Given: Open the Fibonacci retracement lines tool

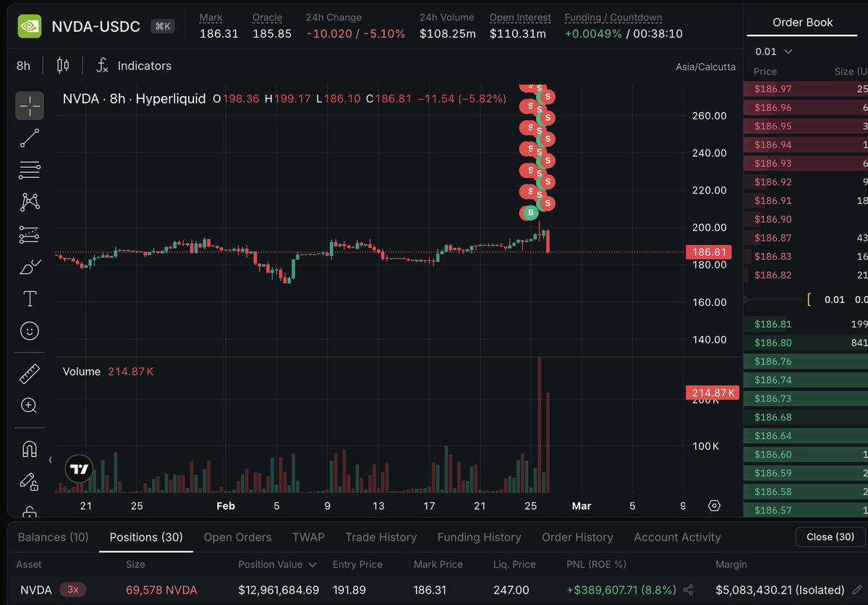Looking at the screenshot, I should tap(30, 171).
